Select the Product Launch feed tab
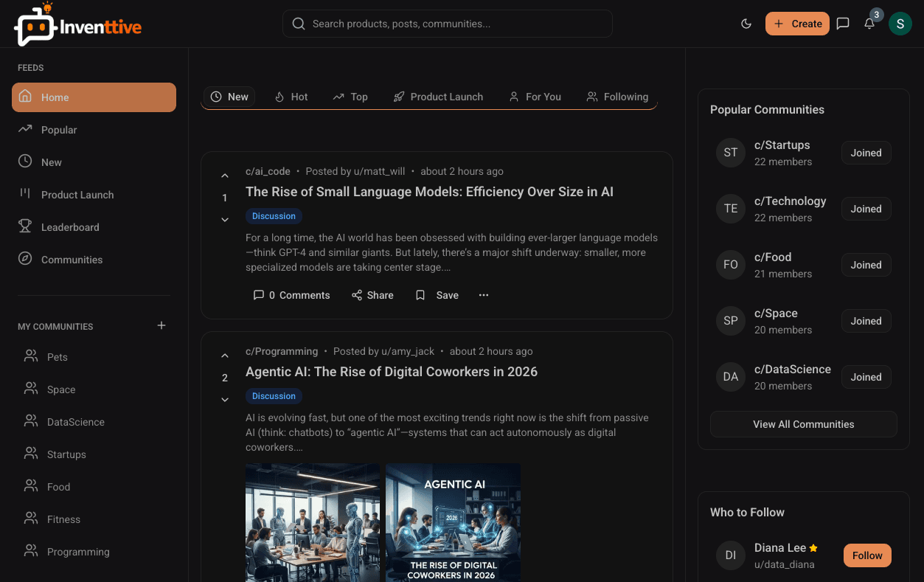Image resolution: width=924 pixels, height=582 pixels. [438, 97]
